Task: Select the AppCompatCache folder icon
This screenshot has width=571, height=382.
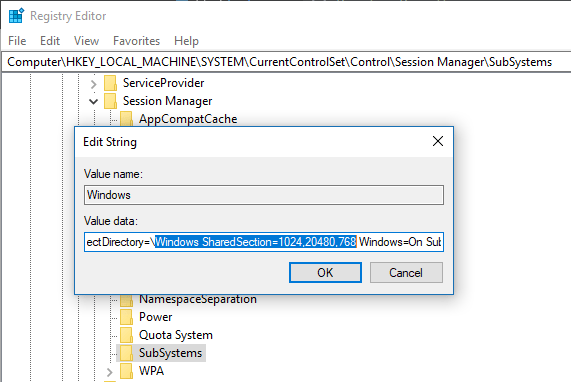Action: 126,119
